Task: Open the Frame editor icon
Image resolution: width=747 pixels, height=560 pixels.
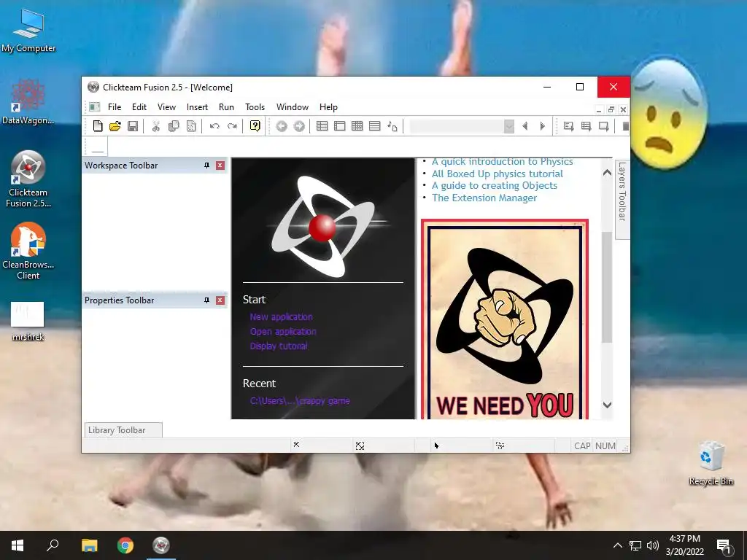Action: coord(340,126)
